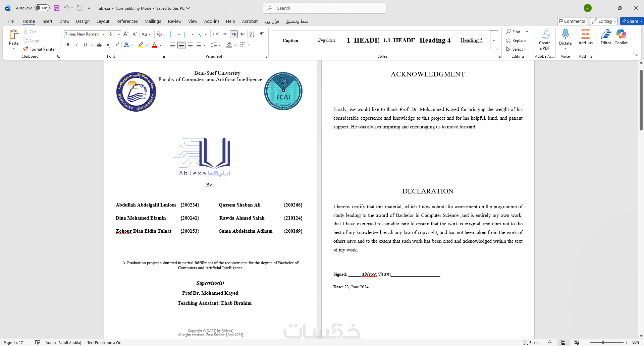Open the Editing mode dropdown

tap(604, 21)
